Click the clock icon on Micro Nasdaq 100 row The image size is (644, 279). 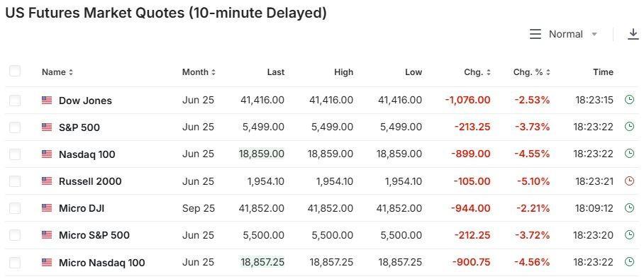(629, 262)
